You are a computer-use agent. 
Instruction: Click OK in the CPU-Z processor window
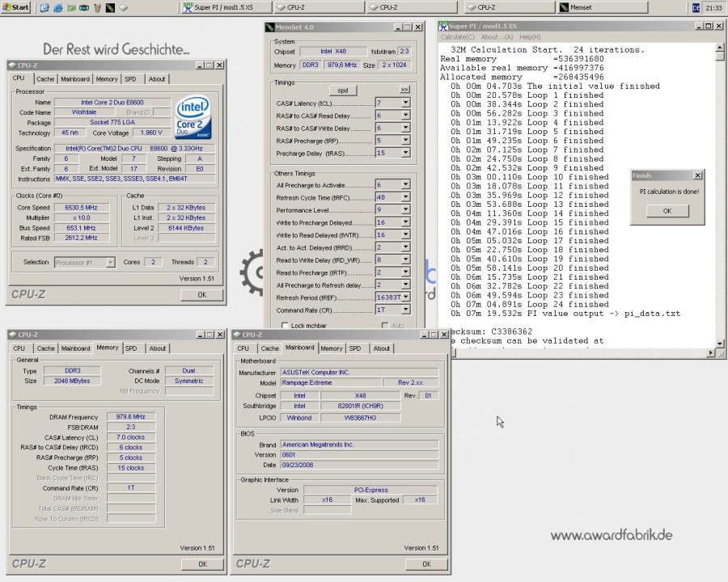click(202, 295)
